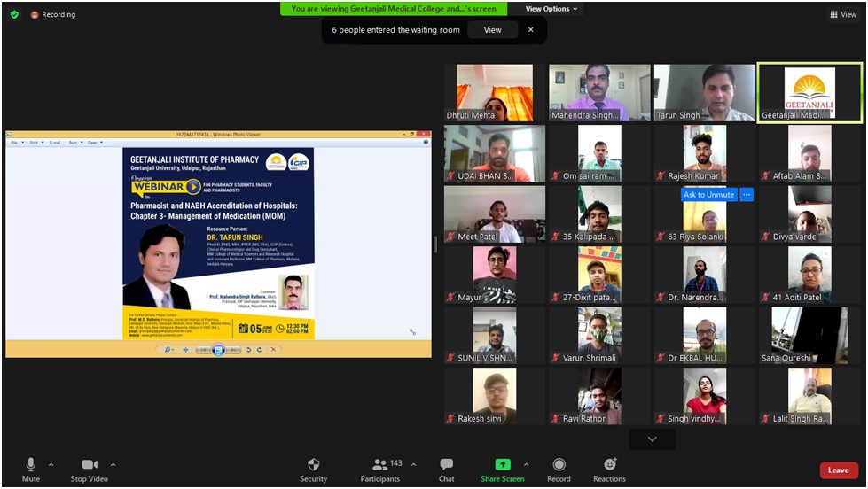The image size is (868, 489).
Task: Select 35 Kalipada video tile
Action: coord(599,214)
